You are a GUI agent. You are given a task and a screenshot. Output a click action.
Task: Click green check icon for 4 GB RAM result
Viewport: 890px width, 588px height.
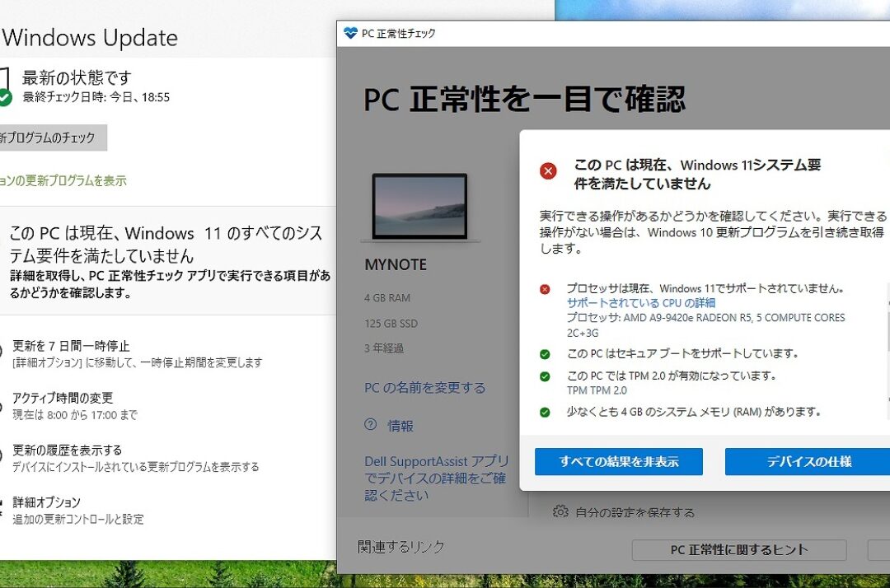coord(545,413)
